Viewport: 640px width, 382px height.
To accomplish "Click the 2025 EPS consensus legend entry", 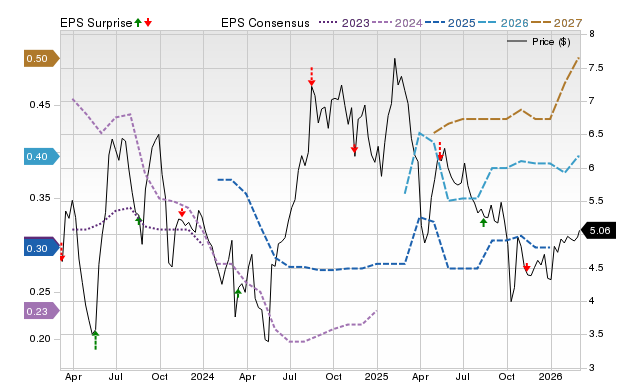I will (450, 23).
